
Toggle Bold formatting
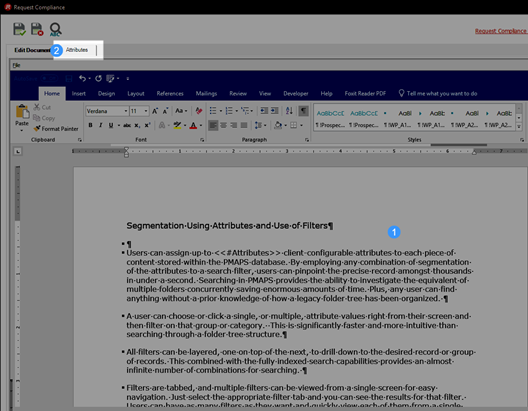coord(90,125)
